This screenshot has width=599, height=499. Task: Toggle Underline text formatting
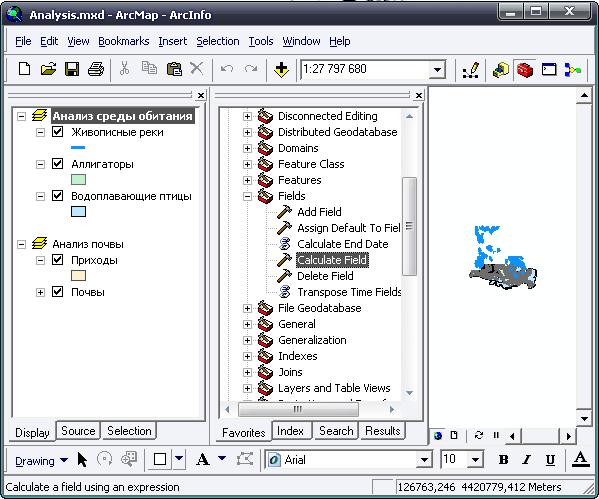click(550, 460)
